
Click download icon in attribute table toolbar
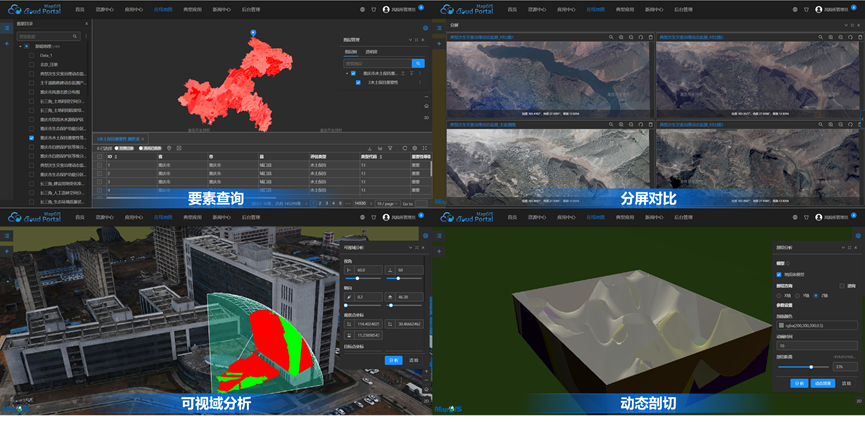click(x=369, y=148)
